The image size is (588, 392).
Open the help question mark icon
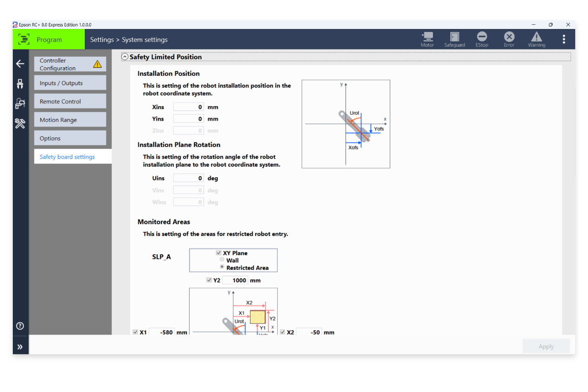tap(20, 326)
